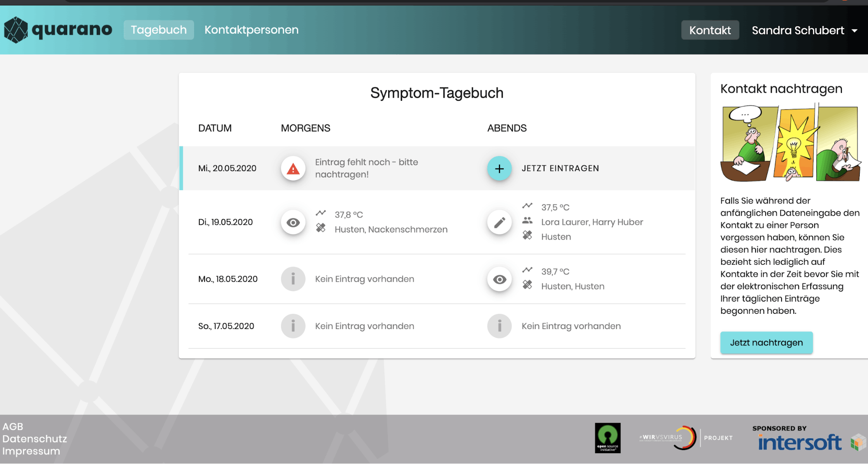The height and width of the screenshot is (464, 868).
Task: Click the open source initiative logo
Action: click(607, 438)
